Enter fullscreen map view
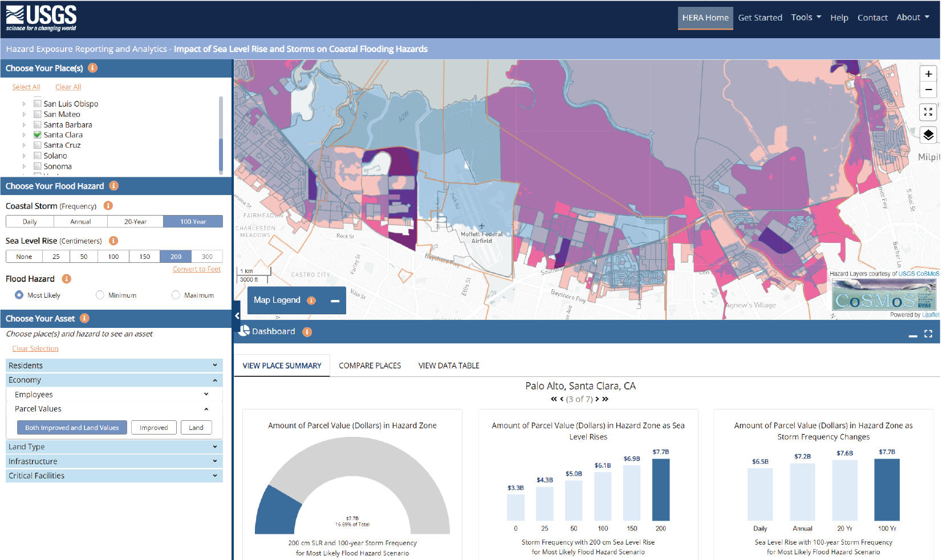942x560 pixels. pos(928,112)
